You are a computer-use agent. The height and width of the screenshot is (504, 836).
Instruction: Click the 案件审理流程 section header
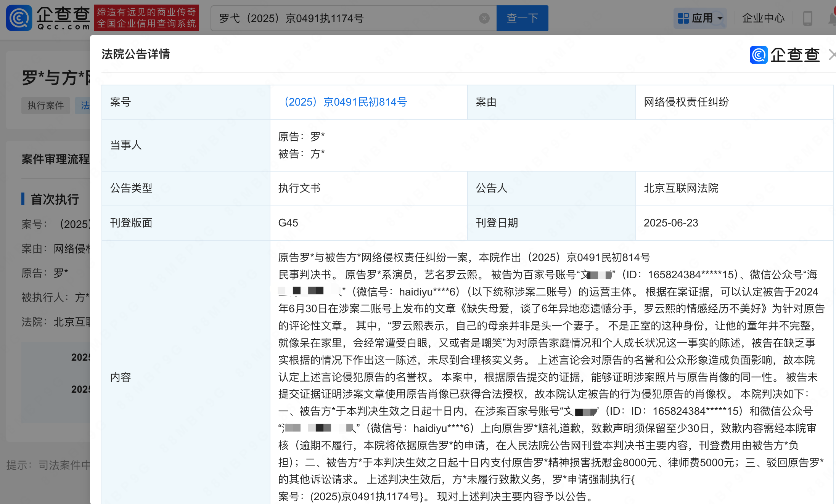click(56, 159)
